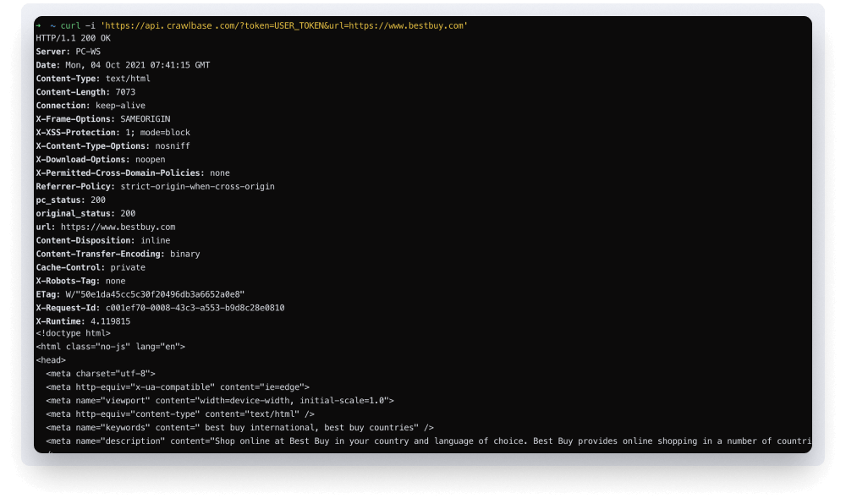
Task: Click the '<html class="no-js" lang="en">' line
Action: [111, 347]
